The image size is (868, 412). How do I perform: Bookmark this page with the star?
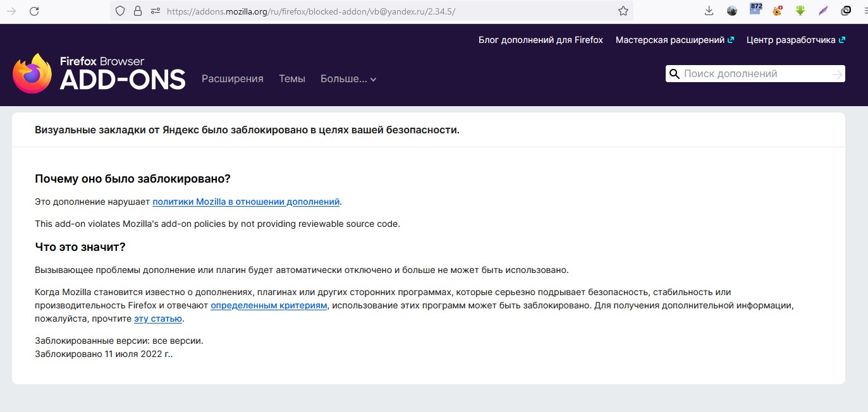pos(623,11)
